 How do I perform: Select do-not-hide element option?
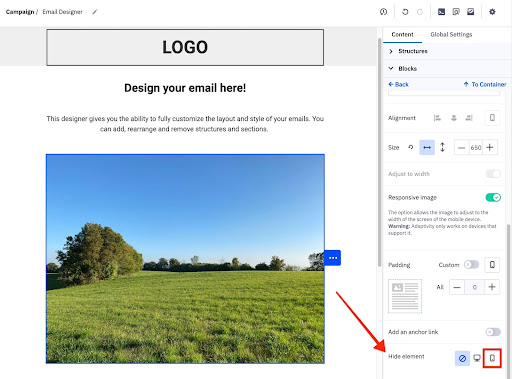(x=462, y=358)
